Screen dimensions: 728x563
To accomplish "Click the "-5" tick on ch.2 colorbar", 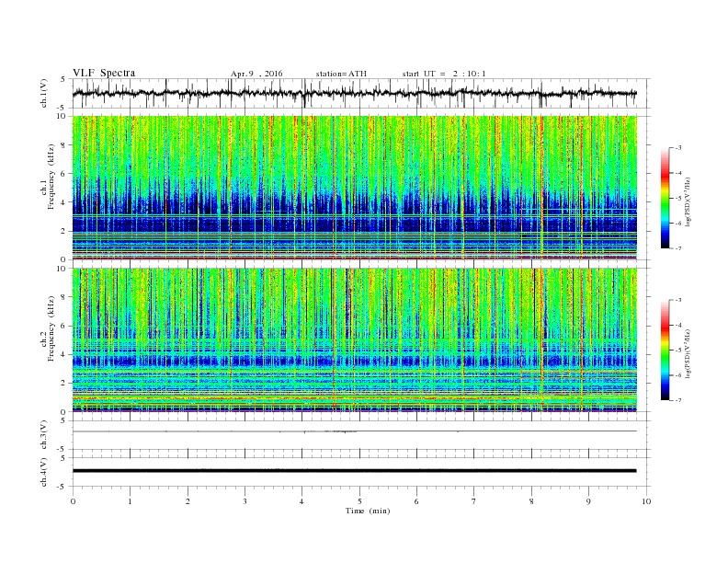I will [678, 350].
